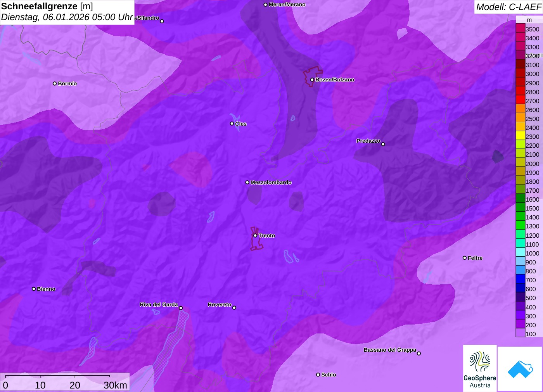Click the legend value 3200
This screenshot has height=392, width=543.
532,56
